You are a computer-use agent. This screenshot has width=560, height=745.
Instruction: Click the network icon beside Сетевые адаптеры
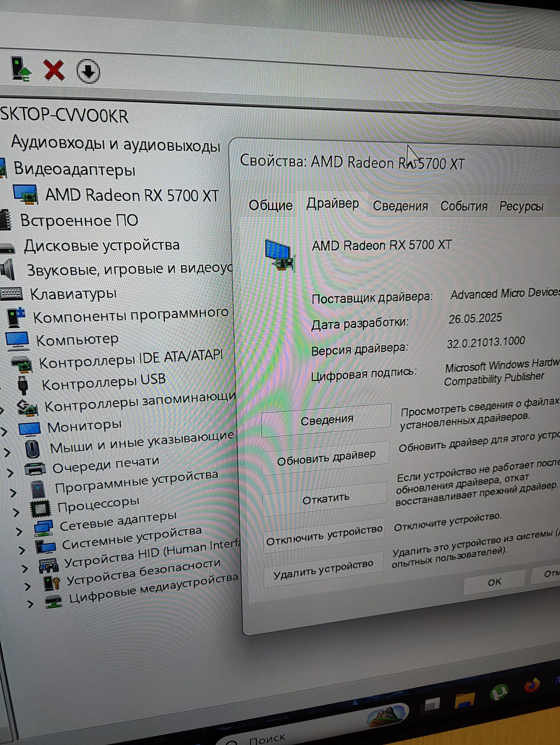pos(44,528)
